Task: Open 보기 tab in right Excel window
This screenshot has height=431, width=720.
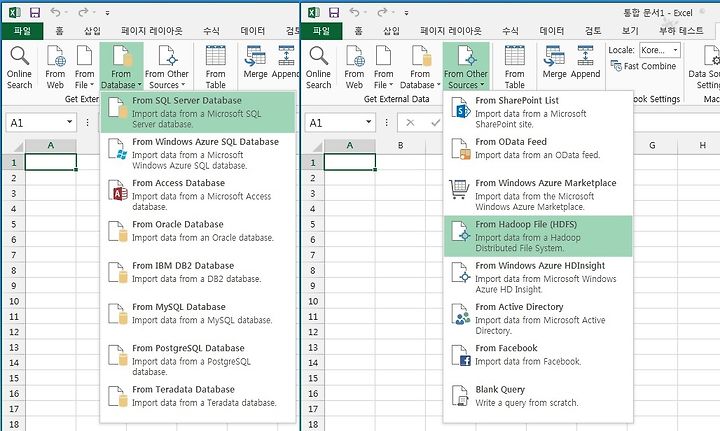Action: pos(630,31)
